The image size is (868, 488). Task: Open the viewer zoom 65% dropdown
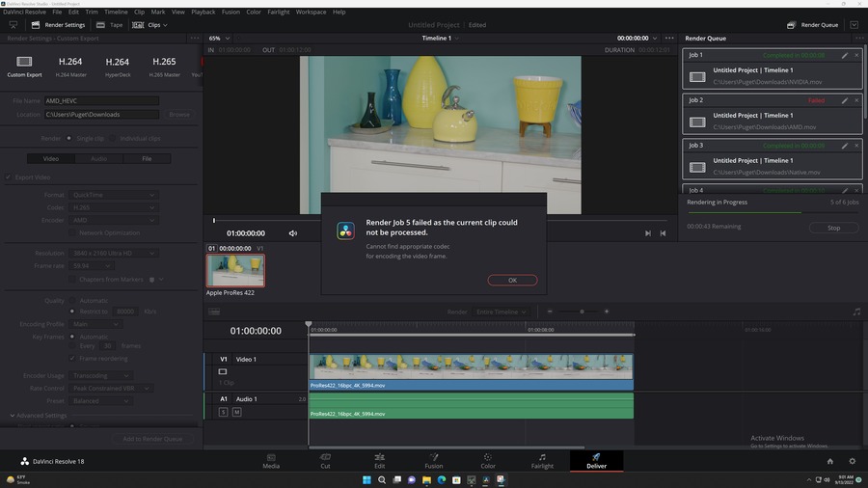(x=219, y=39)
